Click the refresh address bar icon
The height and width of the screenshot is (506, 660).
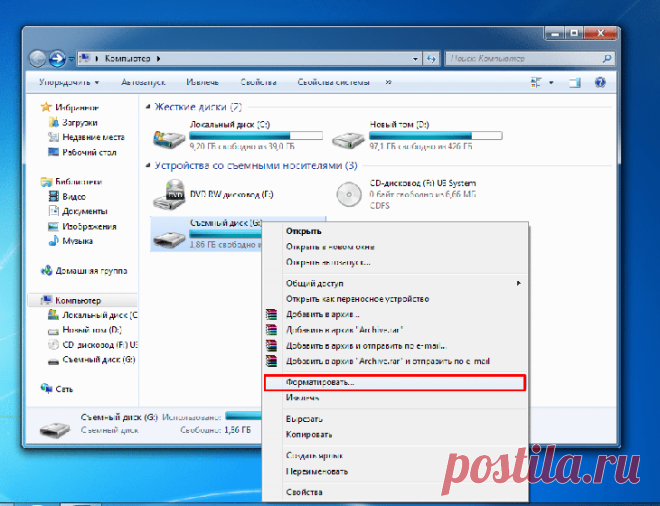point(431,59)
